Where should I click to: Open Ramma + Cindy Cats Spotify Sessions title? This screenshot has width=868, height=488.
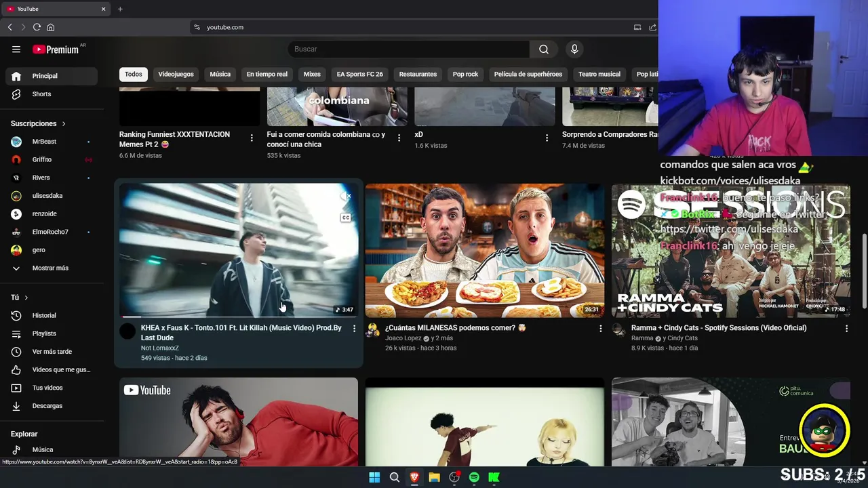tap(719, 328)
